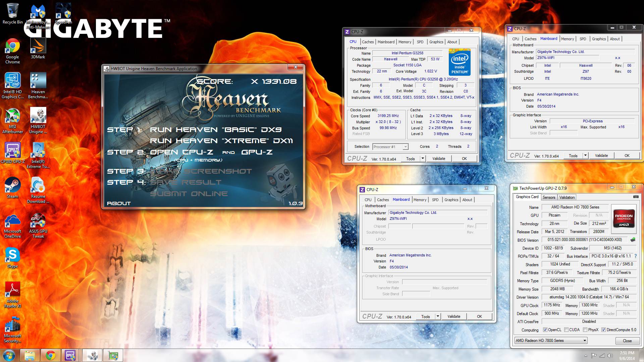Open SpeedFan desktop icon
The image size is (644, 362).
pos(63,13)
